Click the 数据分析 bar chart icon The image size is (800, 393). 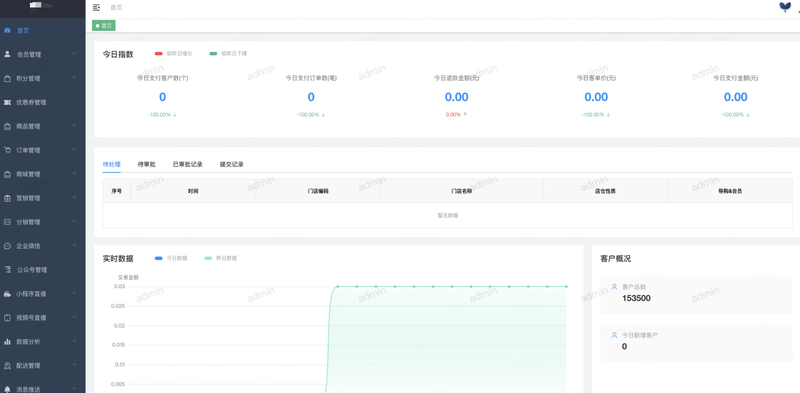pyautogui.click(x=7, y=341)
